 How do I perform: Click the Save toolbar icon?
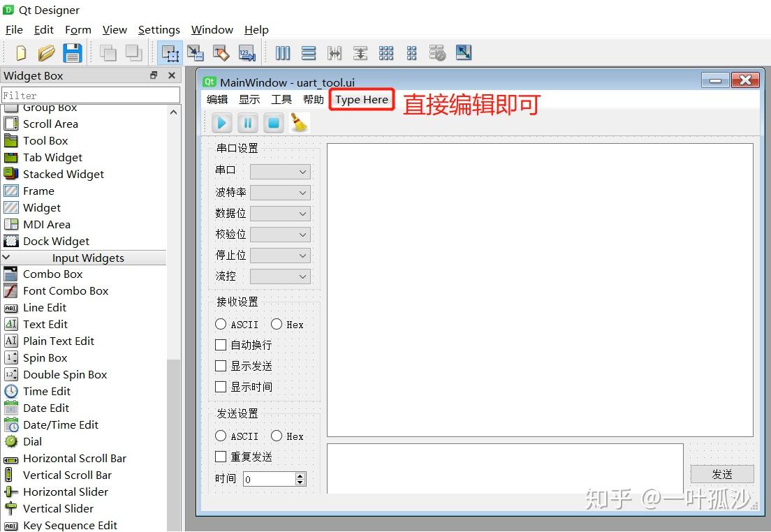(73, 52)
